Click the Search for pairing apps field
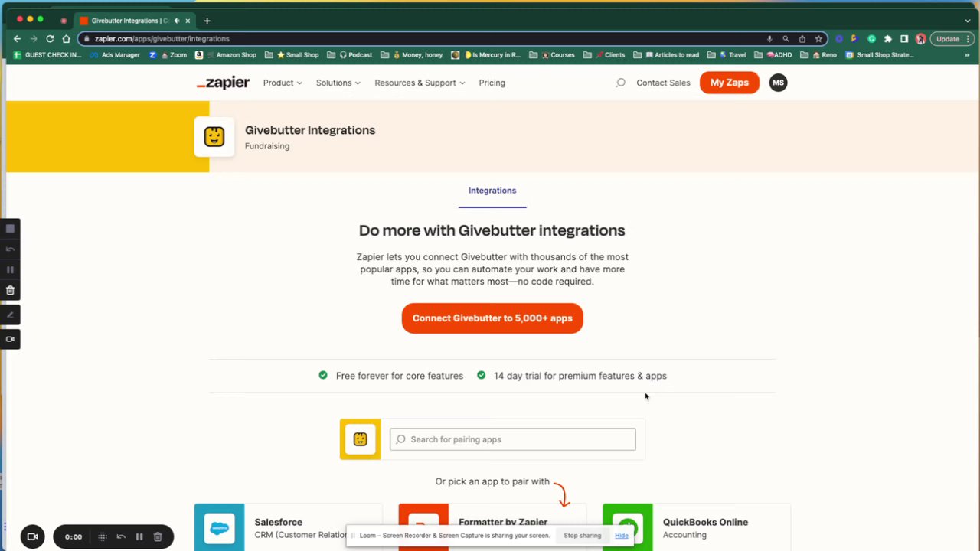Image resolution: width=980 pixels, height=551 pixels. tap(513, 439)
